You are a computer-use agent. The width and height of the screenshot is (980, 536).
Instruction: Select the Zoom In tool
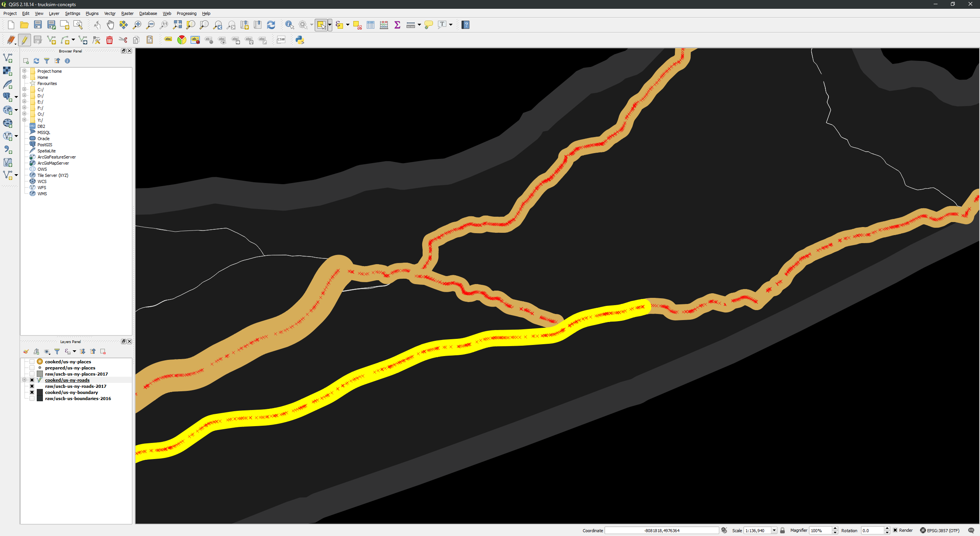pyautogui.click(x=137, y=25)
